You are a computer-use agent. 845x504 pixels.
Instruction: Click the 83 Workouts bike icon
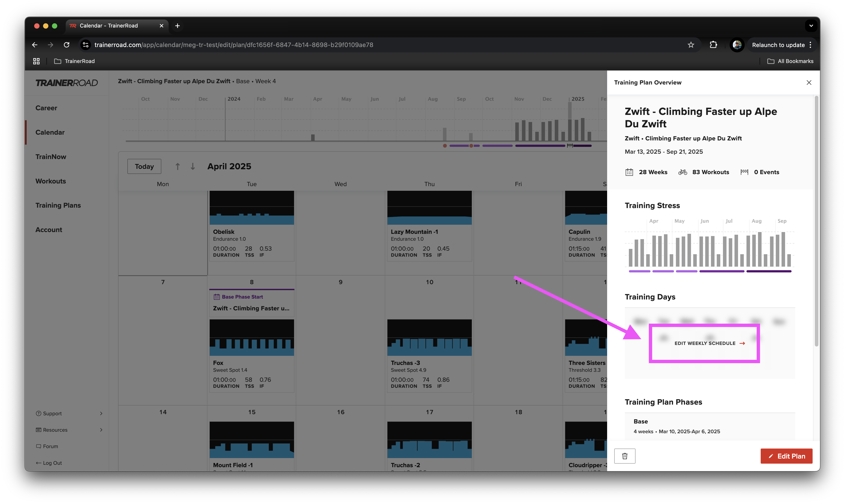682,172
